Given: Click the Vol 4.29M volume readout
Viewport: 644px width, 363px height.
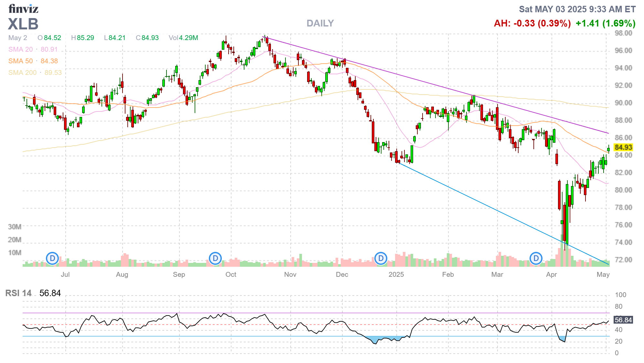Looking at the screenshot, I should click(x=183, y=38).
